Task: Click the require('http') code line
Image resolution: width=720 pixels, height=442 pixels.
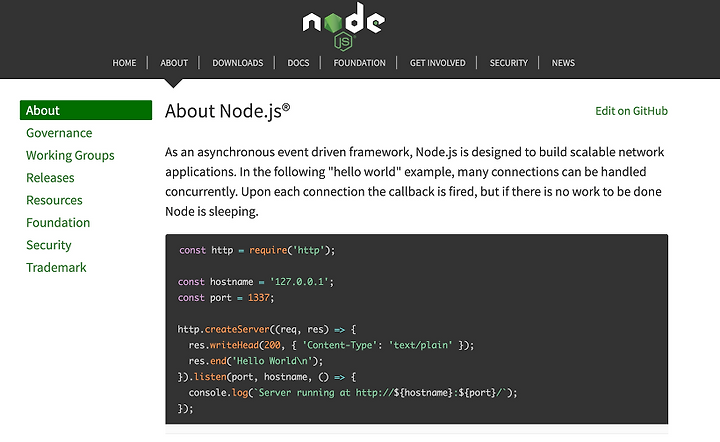Action: tap(257, 250)
